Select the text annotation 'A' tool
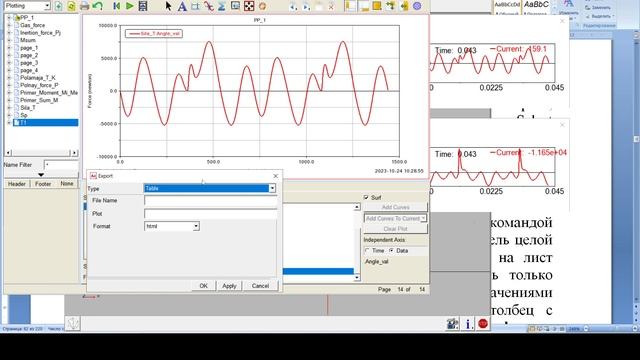Screen dimensions: 640x360 [x=182, y=6]
